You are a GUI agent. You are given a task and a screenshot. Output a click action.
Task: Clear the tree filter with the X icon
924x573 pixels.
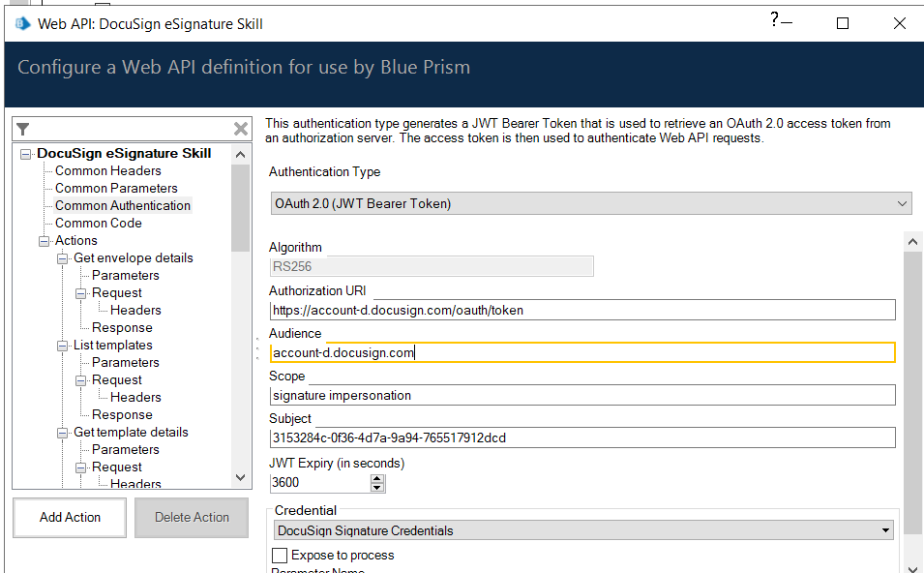click(x=241, y=129)
